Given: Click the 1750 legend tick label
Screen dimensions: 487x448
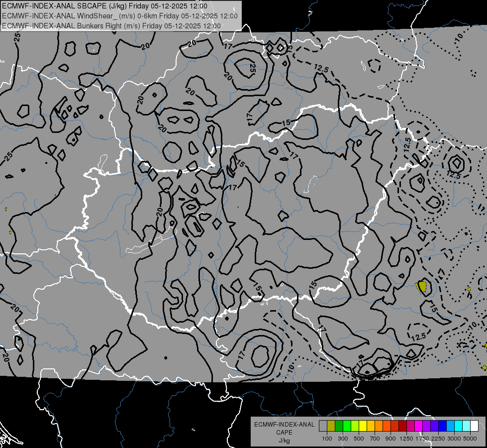Looking at the screenshot, I should [x=422, y=439].
